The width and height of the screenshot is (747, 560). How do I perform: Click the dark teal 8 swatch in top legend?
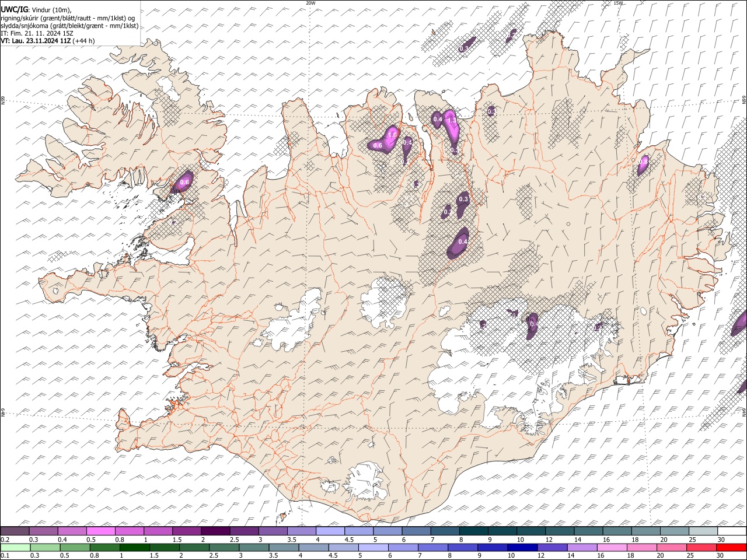coord(474,531)
